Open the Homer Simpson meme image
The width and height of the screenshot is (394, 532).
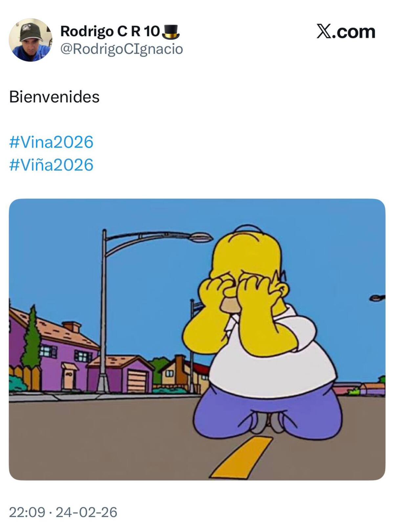[x=197, y=339]
